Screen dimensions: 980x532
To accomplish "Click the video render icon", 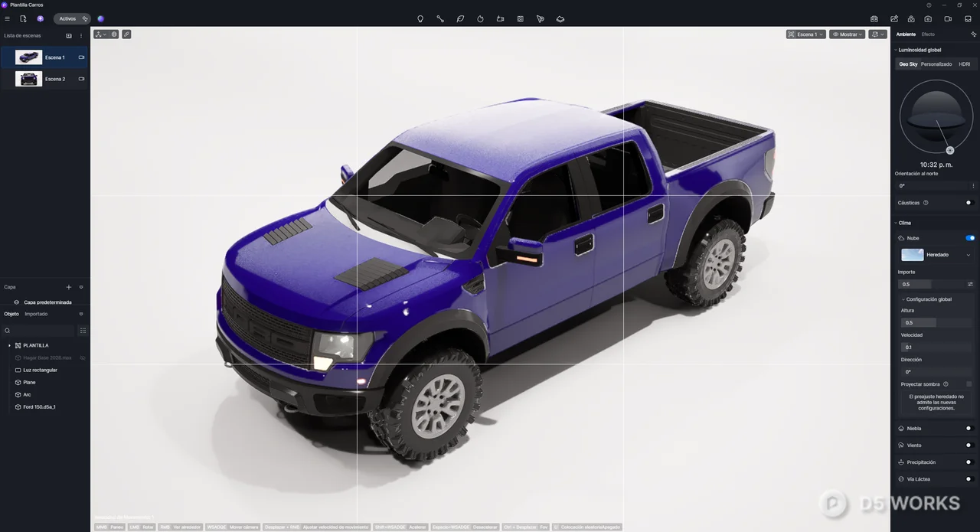I will click(x=948, y=18).
